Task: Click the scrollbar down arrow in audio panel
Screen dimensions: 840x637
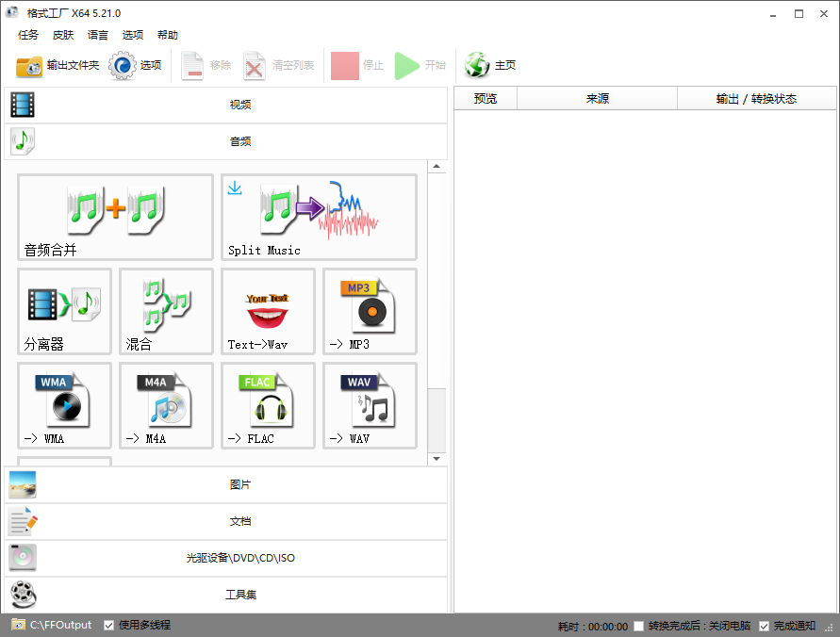Action: (x=436, y=457)
